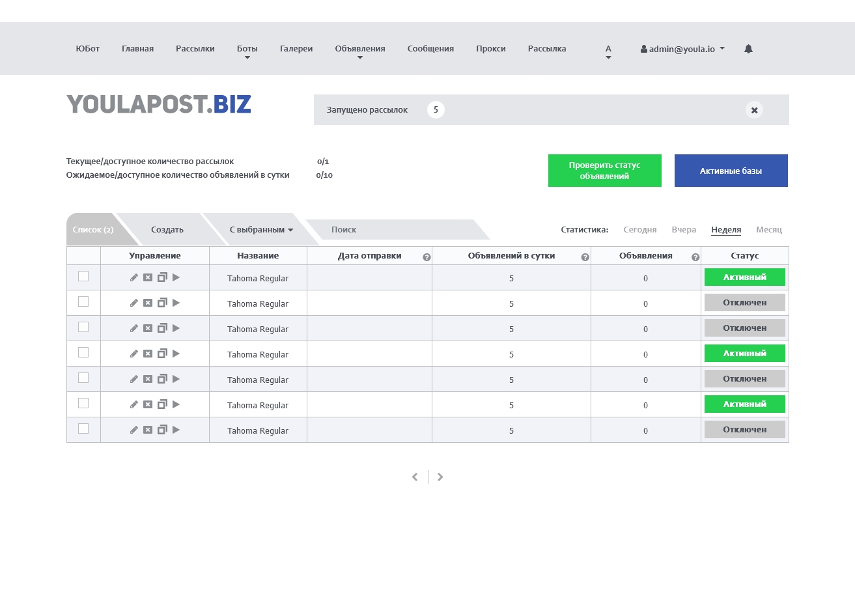Click the 'Проверить статус объявлений' button
This screenshot has height=616, width=855.
605,171
